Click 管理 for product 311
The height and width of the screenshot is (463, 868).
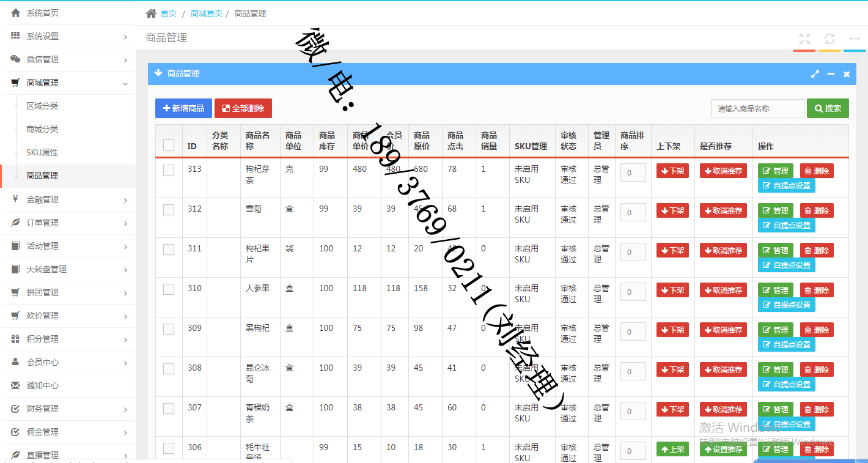pyautogui.click(x=776, y=250)
